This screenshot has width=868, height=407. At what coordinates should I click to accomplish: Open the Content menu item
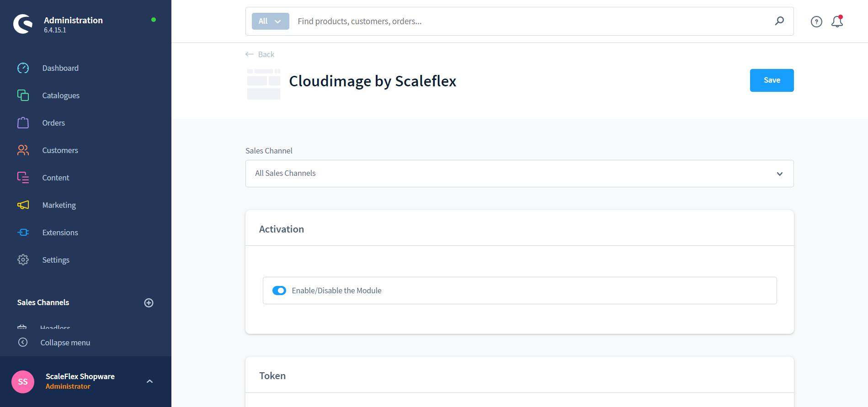pyautogui.click(x=56, y=178)
